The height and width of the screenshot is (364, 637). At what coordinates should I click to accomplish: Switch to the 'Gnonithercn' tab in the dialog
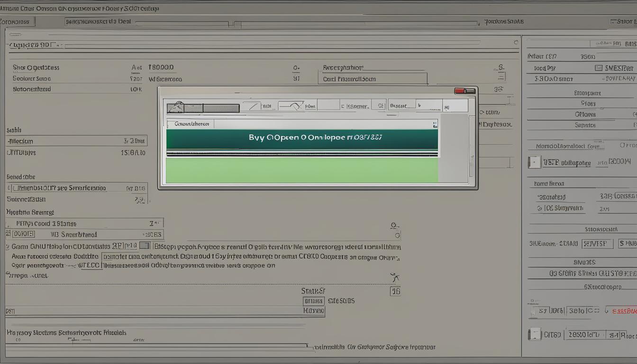[x=191, y=124]
